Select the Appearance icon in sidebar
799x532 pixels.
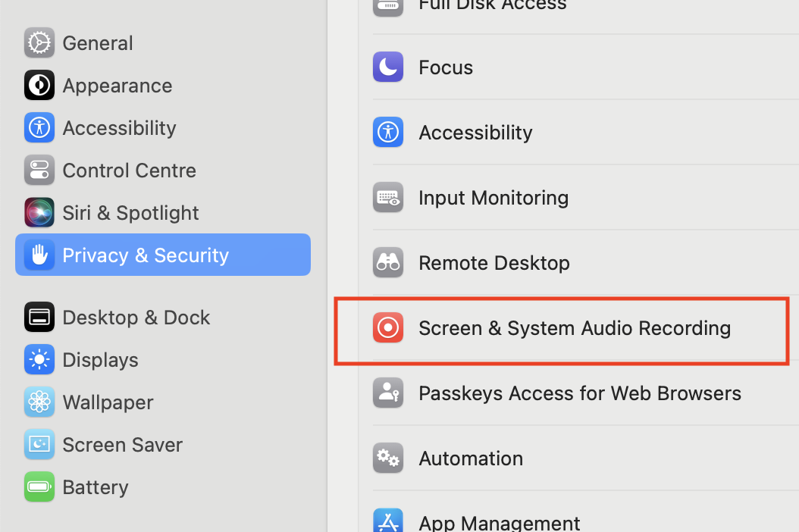point(39,85)
